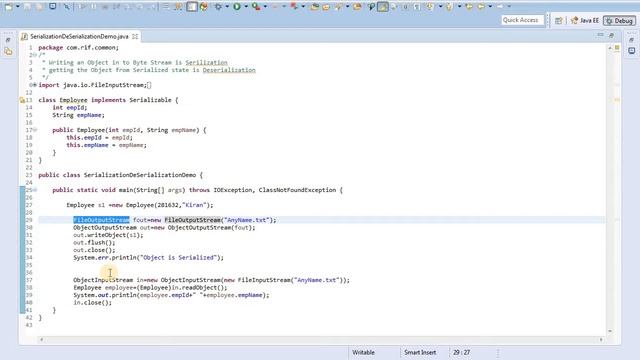Click the second icon in right sidebar
The image size is (640, 360).
(x=631, y=51)
